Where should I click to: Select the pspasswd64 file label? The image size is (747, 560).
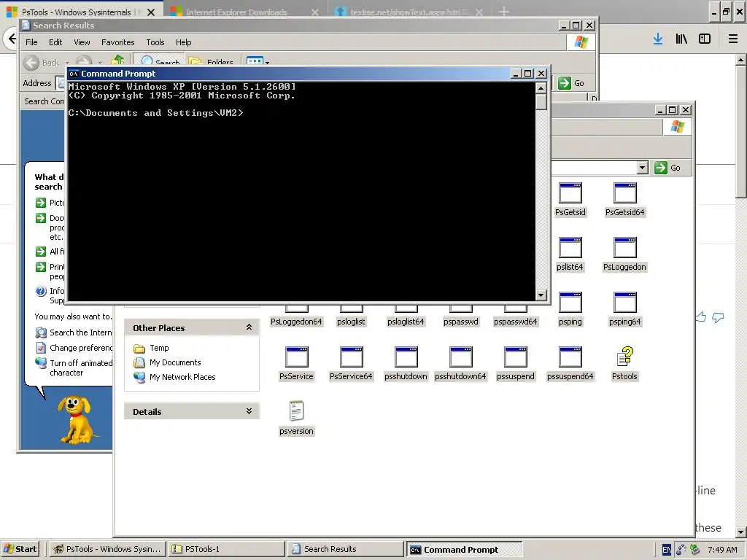pyautogui.click(x=516, y=322)
